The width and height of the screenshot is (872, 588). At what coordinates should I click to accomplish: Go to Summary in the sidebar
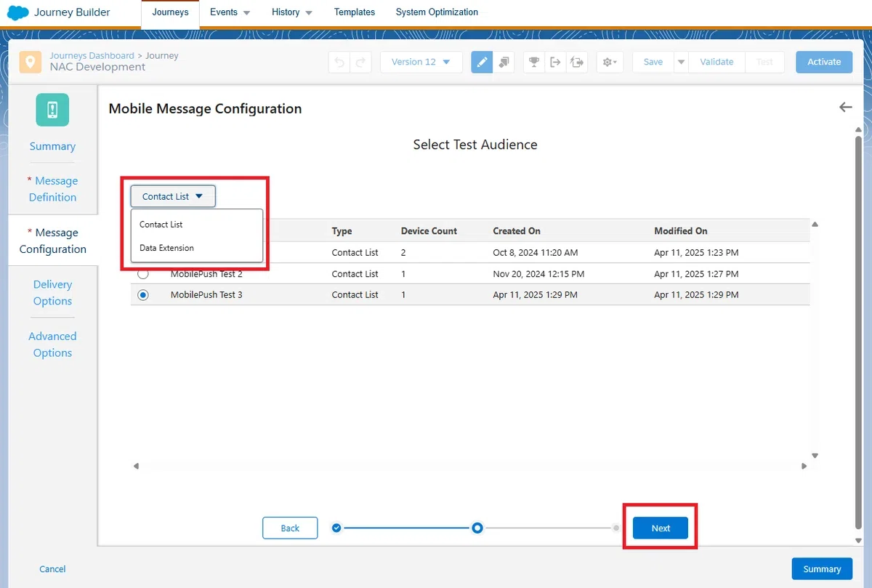coord(52,146)
